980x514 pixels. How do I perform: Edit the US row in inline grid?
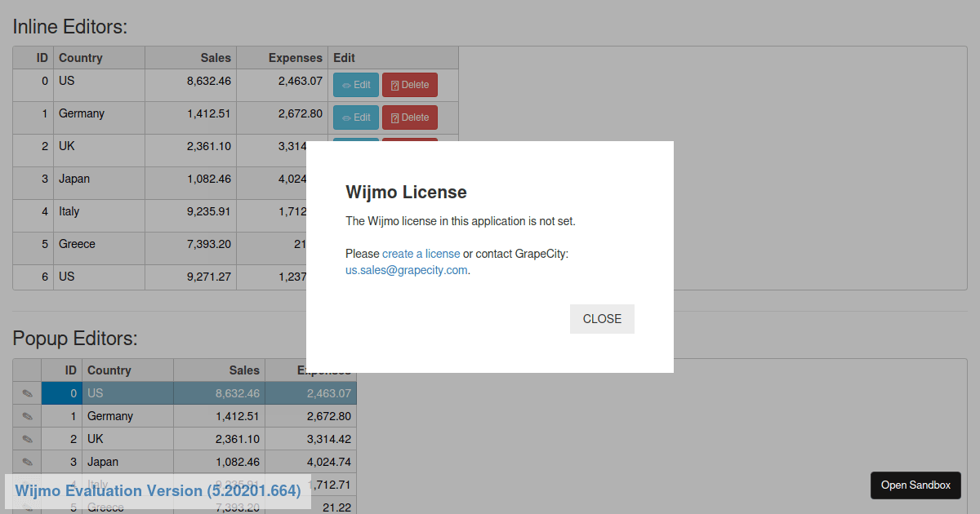(356, 85)
